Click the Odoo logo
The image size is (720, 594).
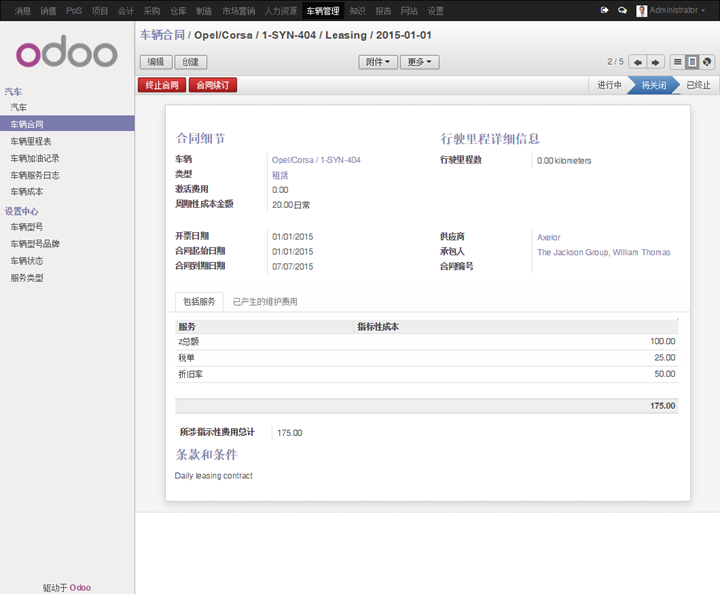click(67, 51)
